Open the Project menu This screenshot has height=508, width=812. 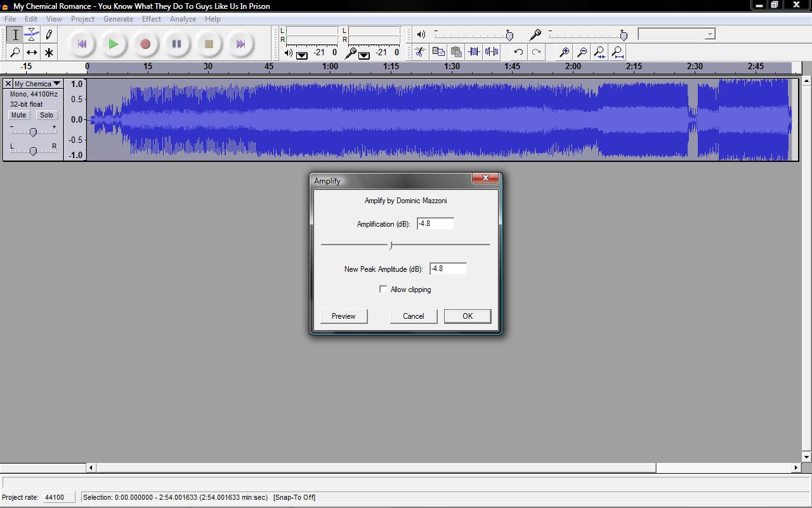coord(82,19)
